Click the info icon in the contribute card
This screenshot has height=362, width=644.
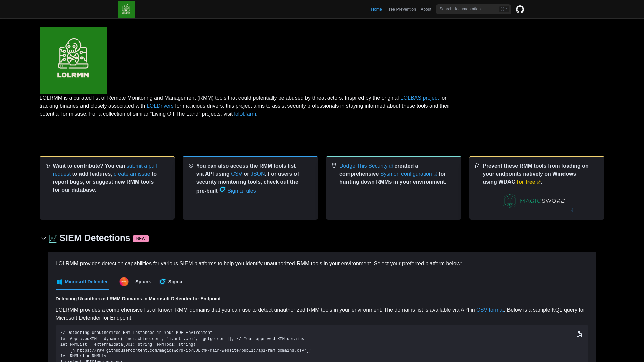tap(48, 166)
